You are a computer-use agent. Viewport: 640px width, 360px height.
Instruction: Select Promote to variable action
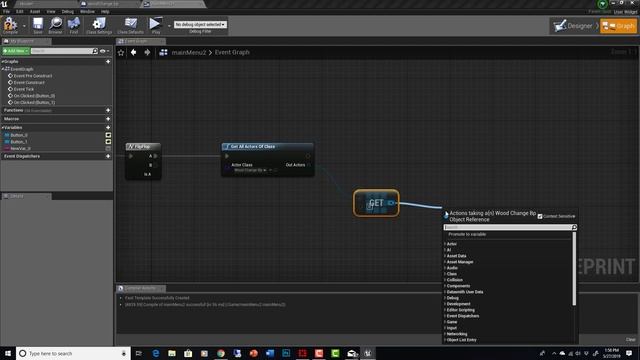[467, 234]
